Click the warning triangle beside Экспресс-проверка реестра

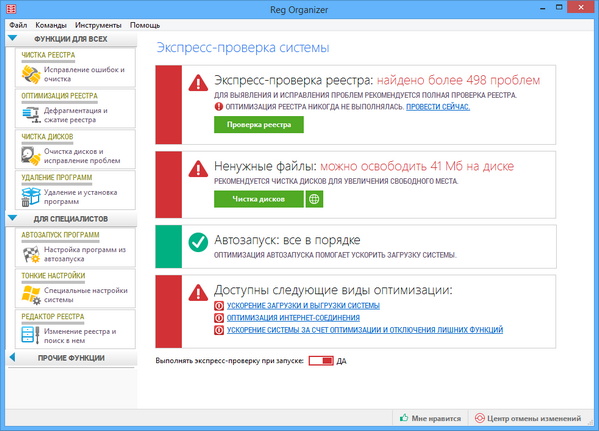(x=198, y=82)
